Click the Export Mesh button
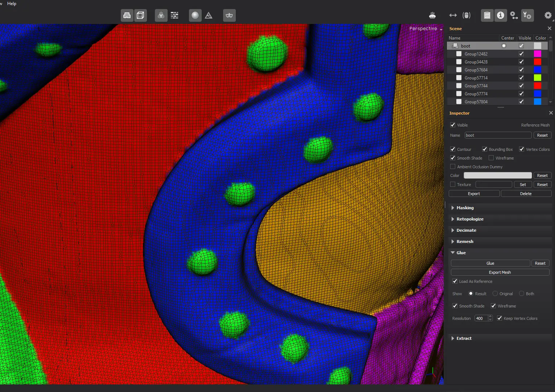This screenshot has height=392, width=555. 500,272
